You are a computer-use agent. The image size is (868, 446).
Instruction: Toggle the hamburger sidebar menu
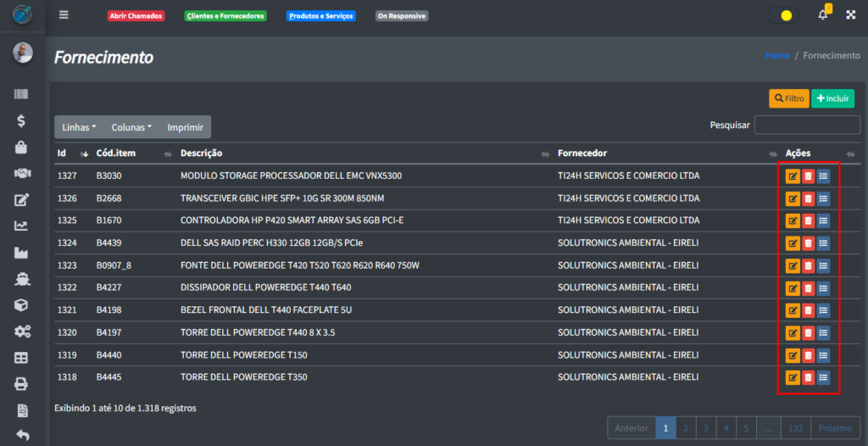click(64, 15)
